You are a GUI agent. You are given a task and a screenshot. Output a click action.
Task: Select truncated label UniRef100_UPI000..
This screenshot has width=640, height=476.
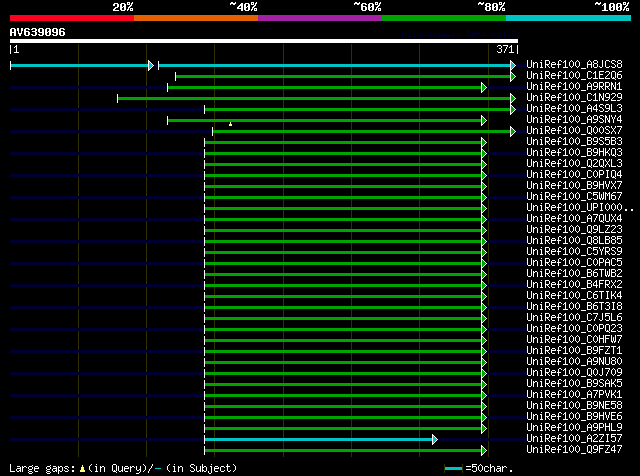point(580,208)
